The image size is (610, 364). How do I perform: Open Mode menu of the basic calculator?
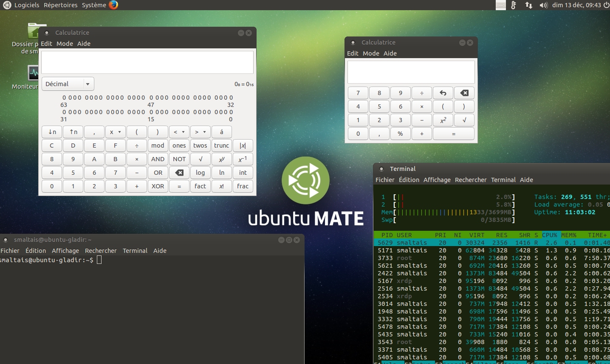click(371, 53)
